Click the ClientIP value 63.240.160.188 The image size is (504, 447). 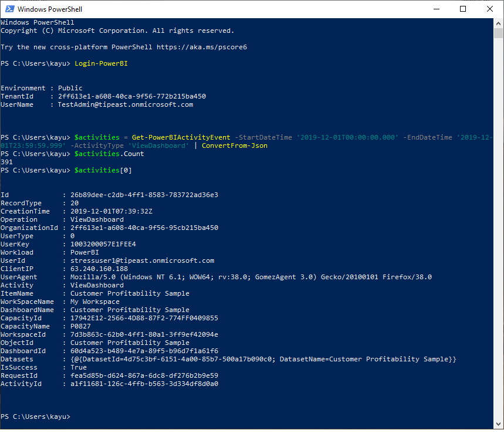(99, 269)
